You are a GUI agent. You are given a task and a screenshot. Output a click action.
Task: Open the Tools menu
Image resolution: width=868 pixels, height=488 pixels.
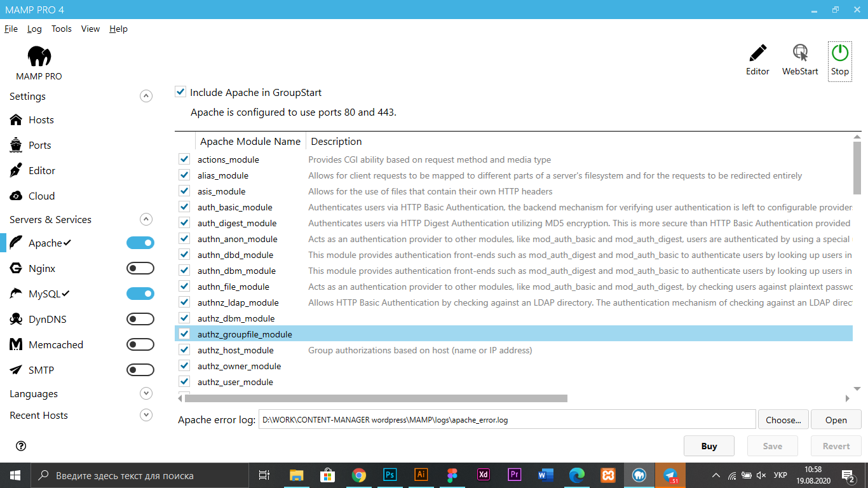62,29
